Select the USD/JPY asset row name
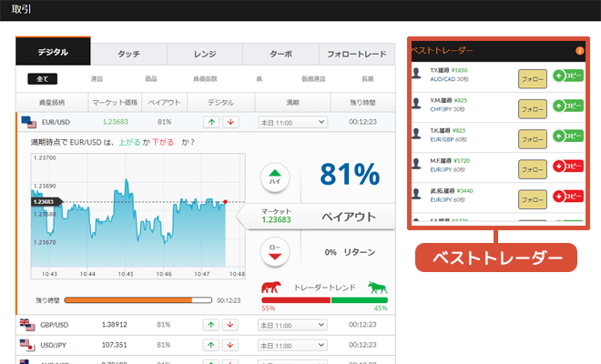The height and width of the screenshot is (364, 601). pyautogui.click(x=54, y=345)
